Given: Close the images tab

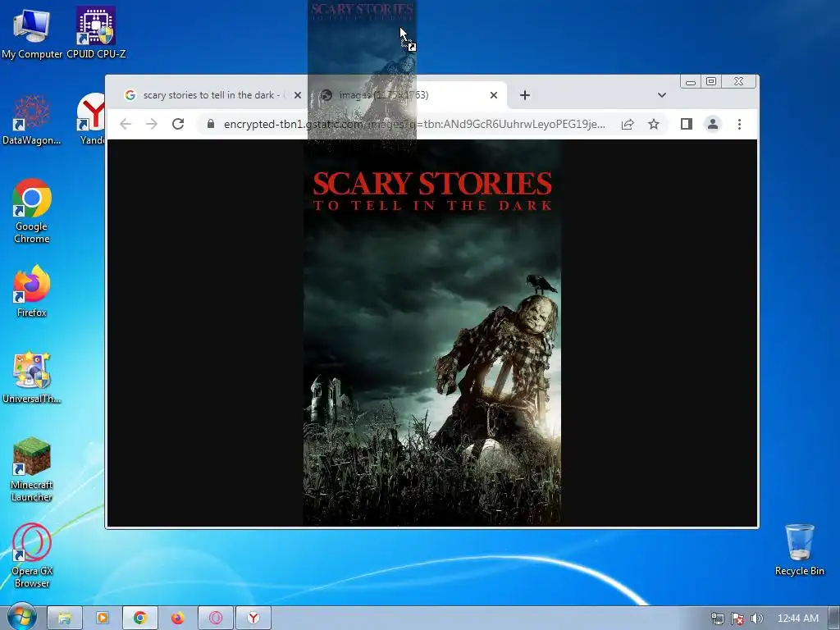Looking at the screenshot, I should 494,95.
